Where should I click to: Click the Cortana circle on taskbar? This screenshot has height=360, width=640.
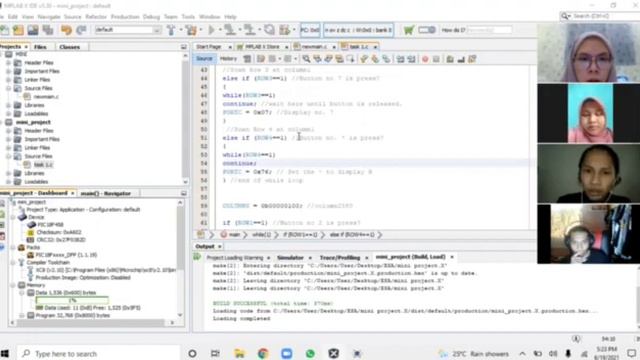coord(192,353)
